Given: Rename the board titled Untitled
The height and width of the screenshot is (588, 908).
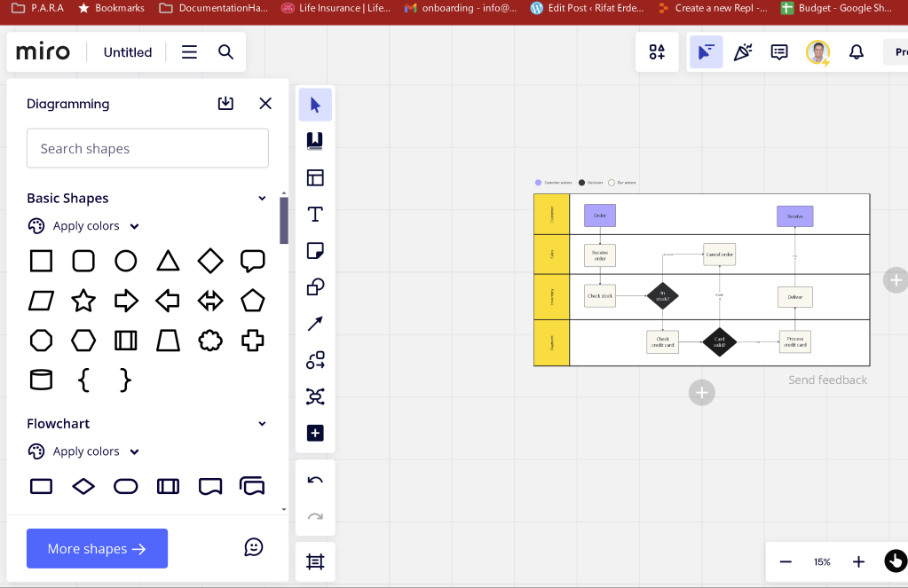Looking at the screenshot, I should (128, 52).
